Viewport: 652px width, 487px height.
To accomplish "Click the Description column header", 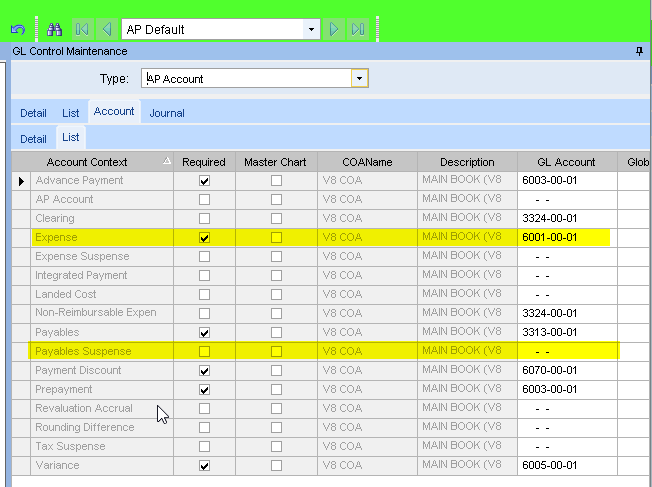I will (467, 162).
